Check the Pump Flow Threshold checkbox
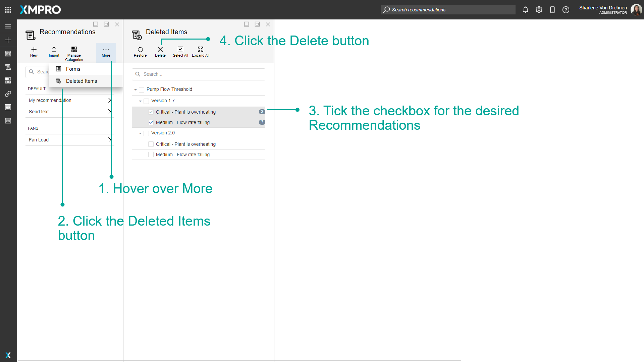Viewport: 644px width, 362px height. [x=141, y=89]
